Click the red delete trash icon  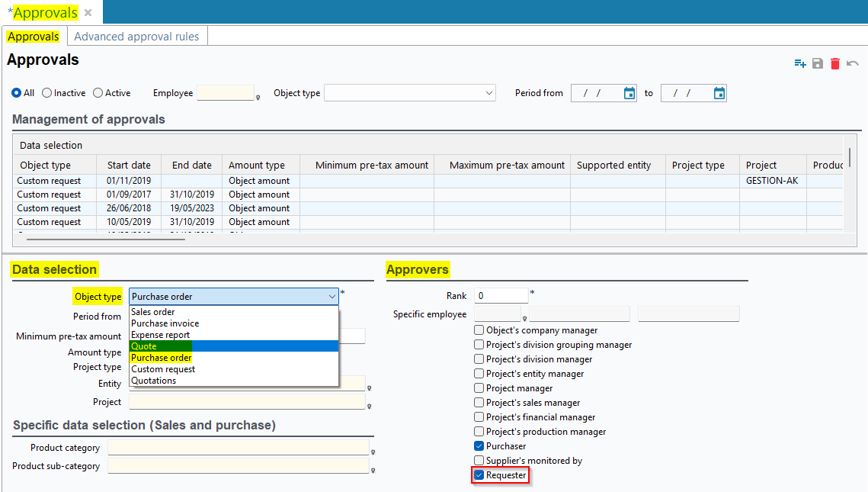pyautogui.click(x=835, y=63)
